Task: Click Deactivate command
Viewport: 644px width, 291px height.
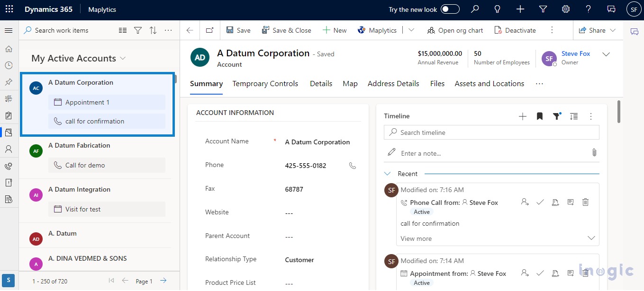Action: [x=515, y=30]
